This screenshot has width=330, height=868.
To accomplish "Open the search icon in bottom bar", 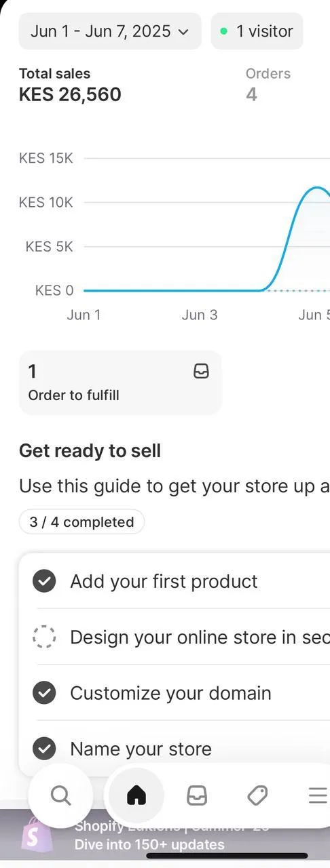I will coord(60,795).
